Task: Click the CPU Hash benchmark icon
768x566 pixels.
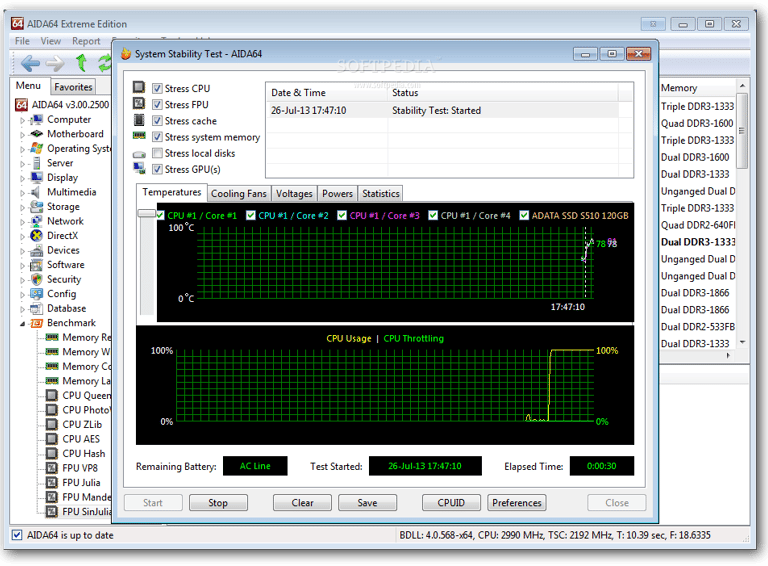Action: 51,453
